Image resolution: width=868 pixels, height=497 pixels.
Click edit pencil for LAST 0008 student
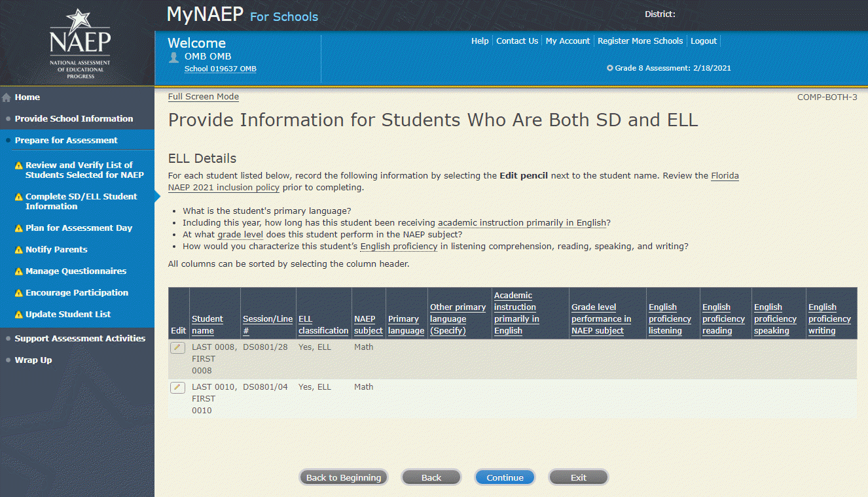point(177,348)
